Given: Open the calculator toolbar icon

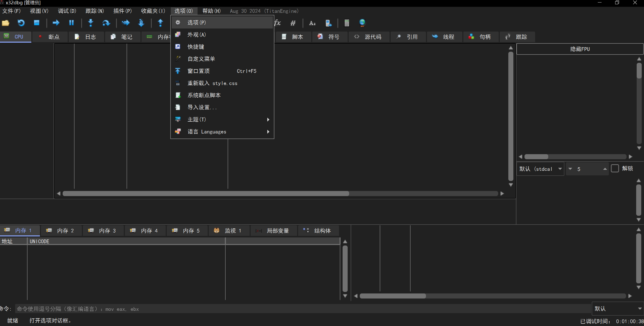Looking at the screenshot, I should pos(347,23).
